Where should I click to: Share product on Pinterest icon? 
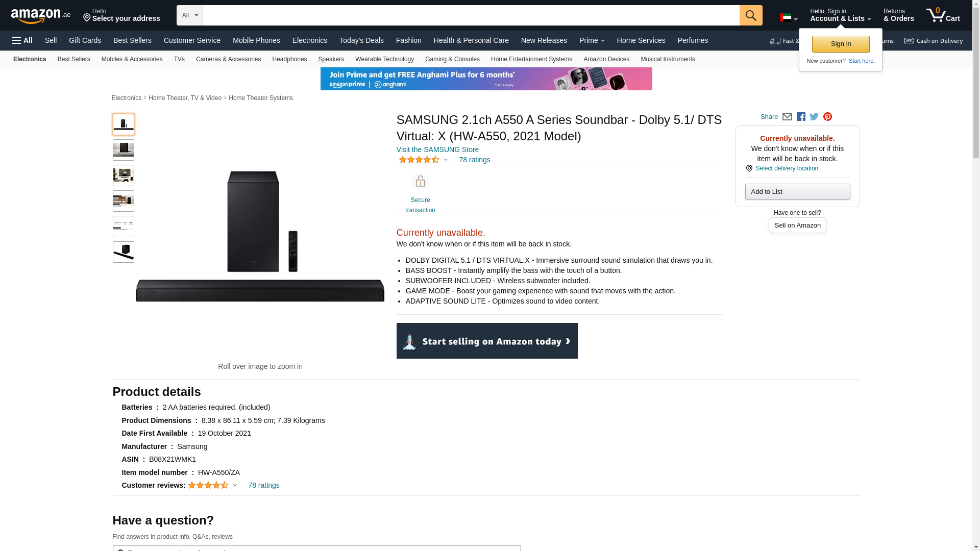(827, 117)
